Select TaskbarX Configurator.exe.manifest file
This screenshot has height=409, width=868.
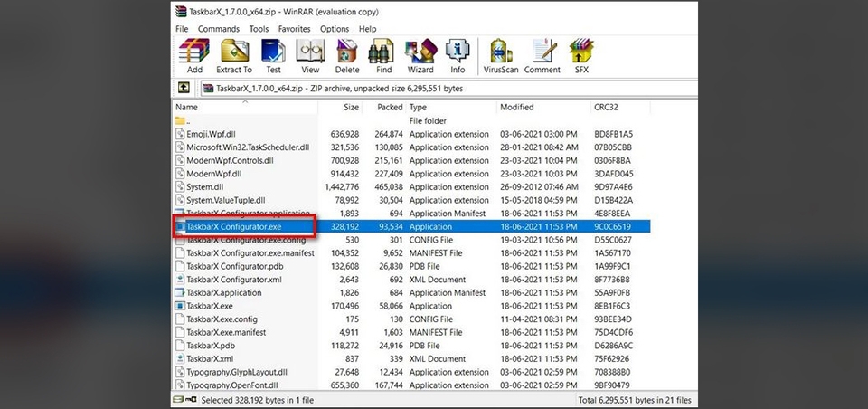[250, 252]
